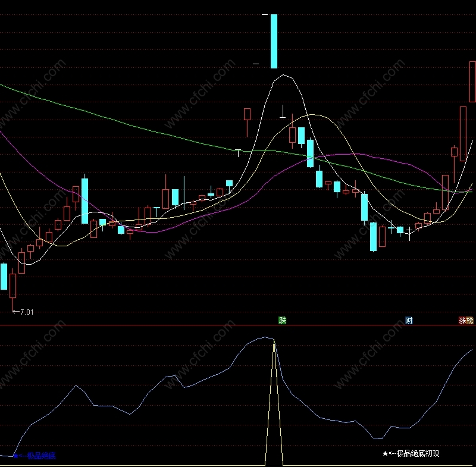The width and height of the screenshot is (476, 467).
Task: Click the green 跌 marker tag
Action: click(x=282, y=320)
